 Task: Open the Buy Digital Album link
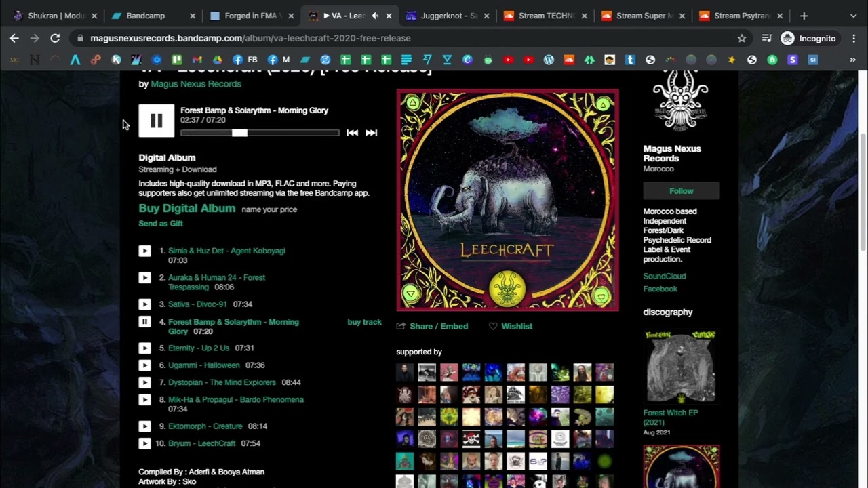(x=187, y=209)
